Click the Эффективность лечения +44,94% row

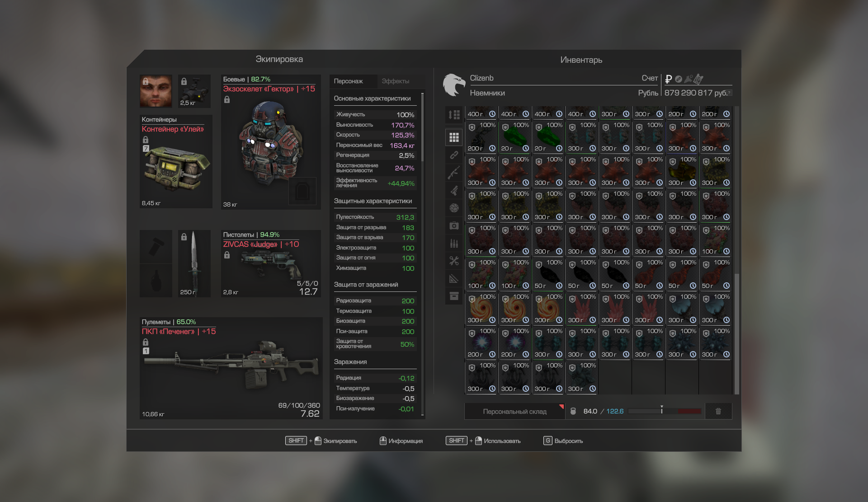[375, 183]
